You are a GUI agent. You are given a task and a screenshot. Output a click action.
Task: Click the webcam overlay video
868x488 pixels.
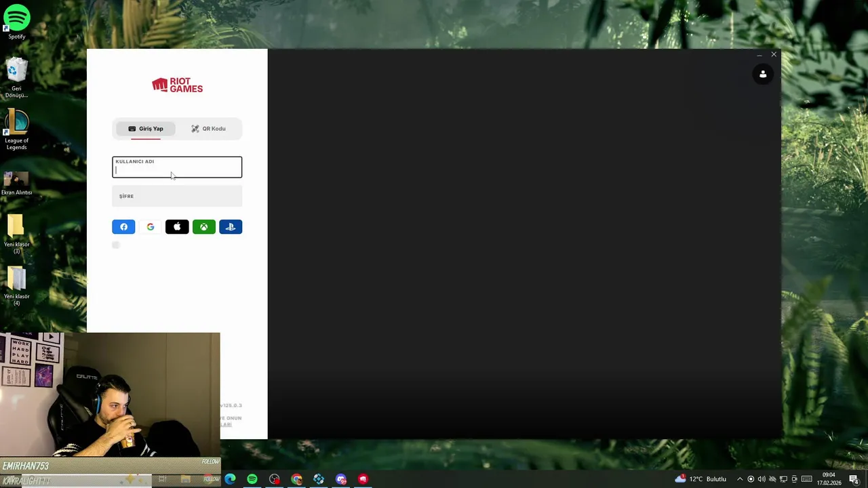[110, 394]
